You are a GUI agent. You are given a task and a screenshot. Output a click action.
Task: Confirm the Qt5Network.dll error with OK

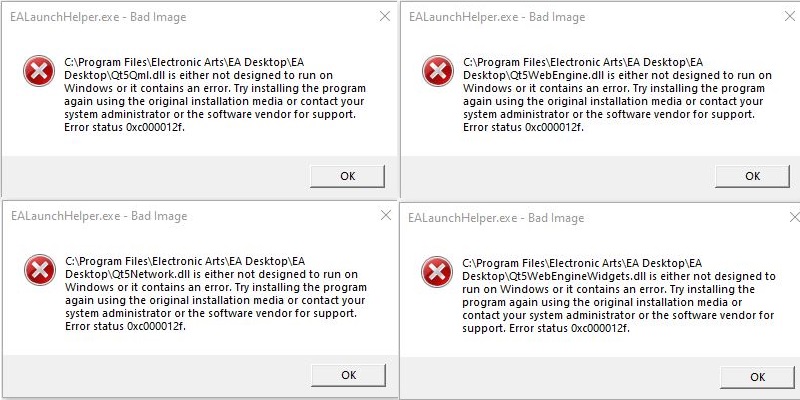348,374
